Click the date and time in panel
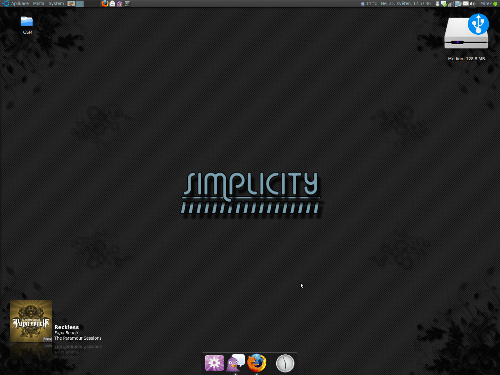Screen dimensions: 500x375 point(406,4)
